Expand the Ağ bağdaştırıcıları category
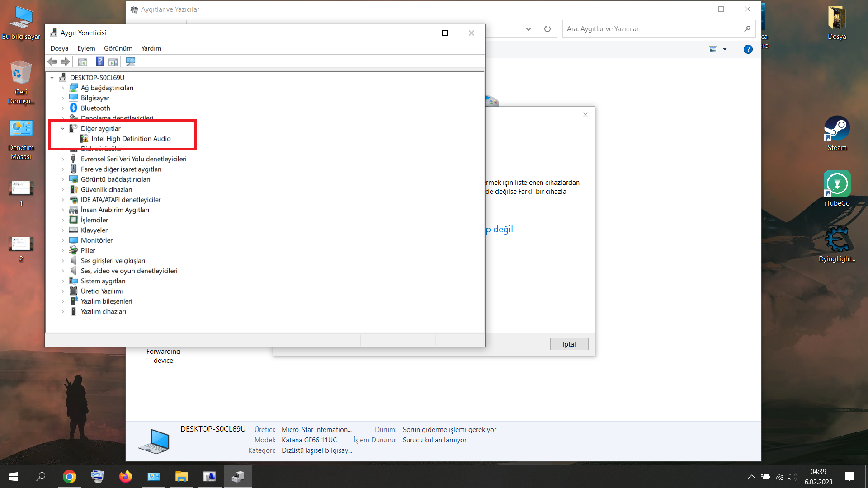 tap(63, 88)
